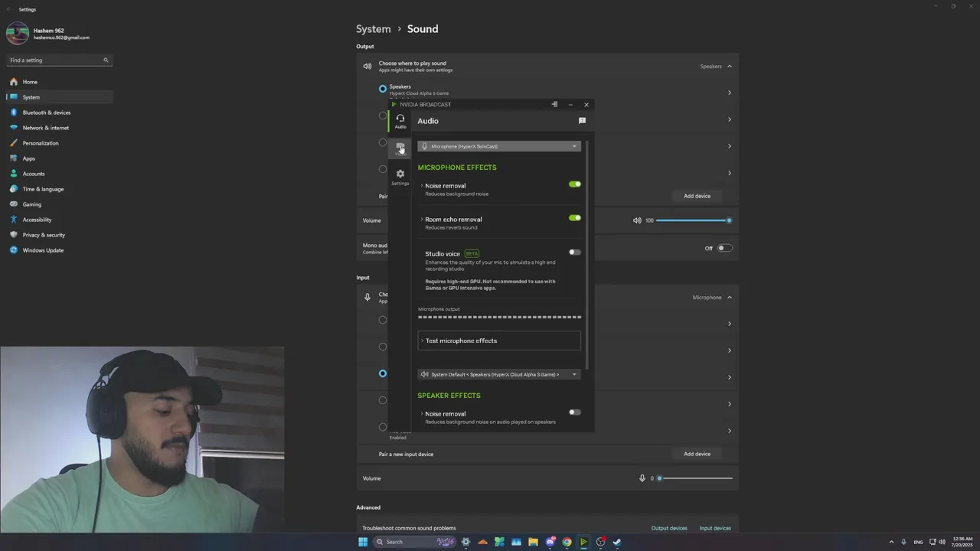Expand microphone Noise removal options
Viewport: 980px width, 551px height.
[x=422, y=186]
